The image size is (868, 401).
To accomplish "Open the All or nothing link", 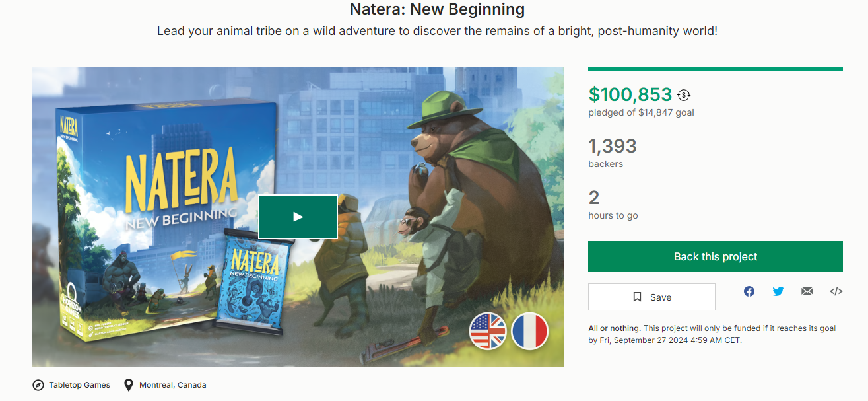I will pyautogui.click(x=615, y=328).
